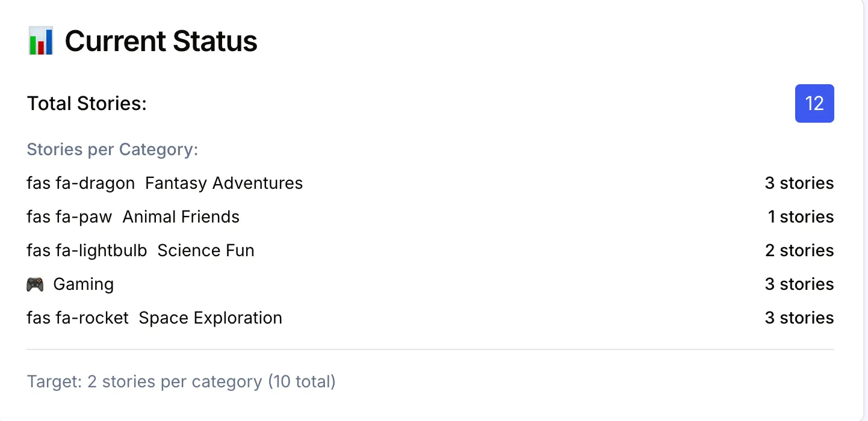Click the Total Stories label
Image resolution: width=868 pixels, height=421 pixels.
pyautogui.click(x=86, y=103)
